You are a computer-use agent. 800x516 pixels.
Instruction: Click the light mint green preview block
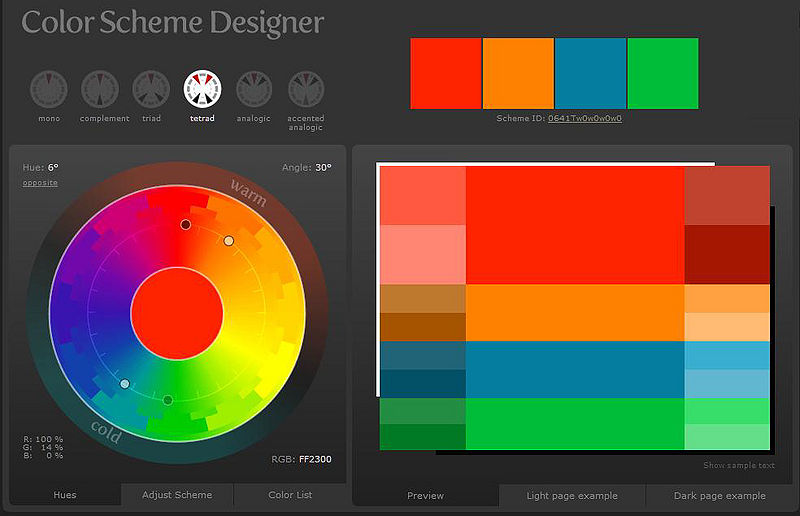point(727,437)
